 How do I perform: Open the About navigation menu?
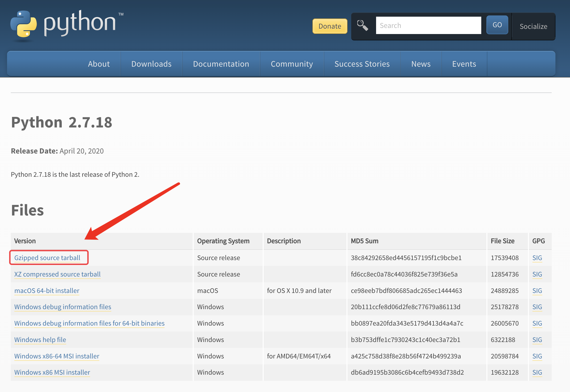(99, 64)
